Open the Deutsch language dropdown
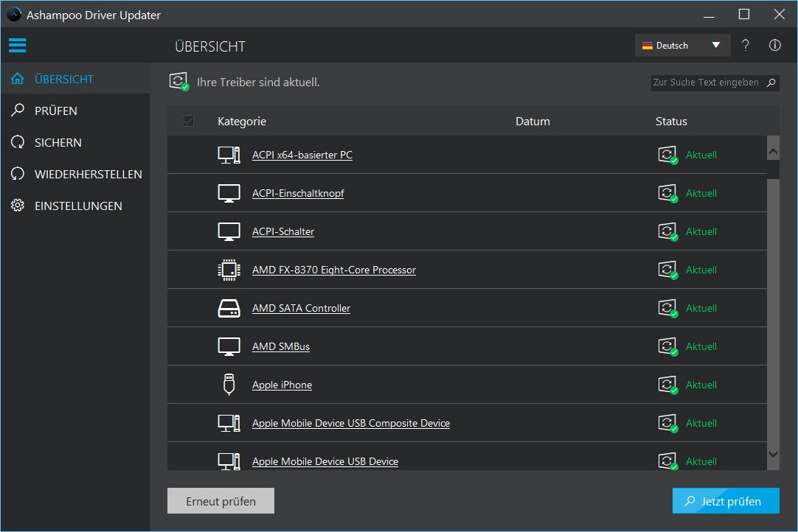This screenshot has width=798, height=532. pyautogui.click(x=682, y=45)
